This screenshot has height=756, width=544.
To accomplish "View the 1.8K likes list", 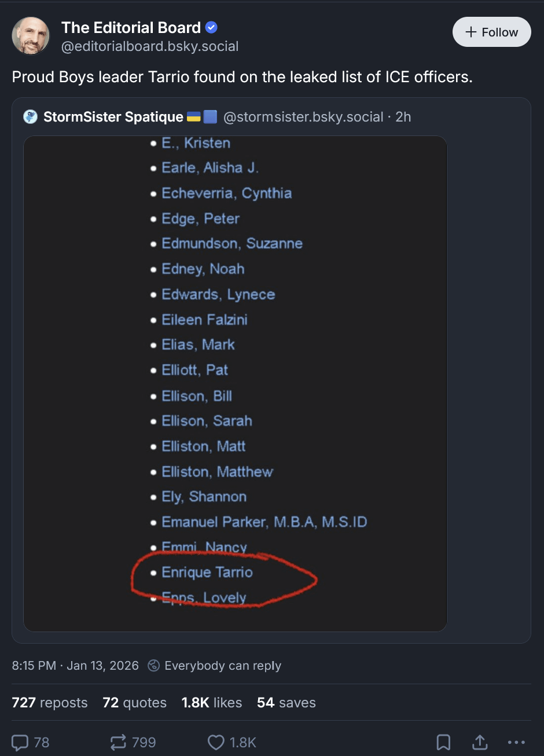I will tap(212, 703).
